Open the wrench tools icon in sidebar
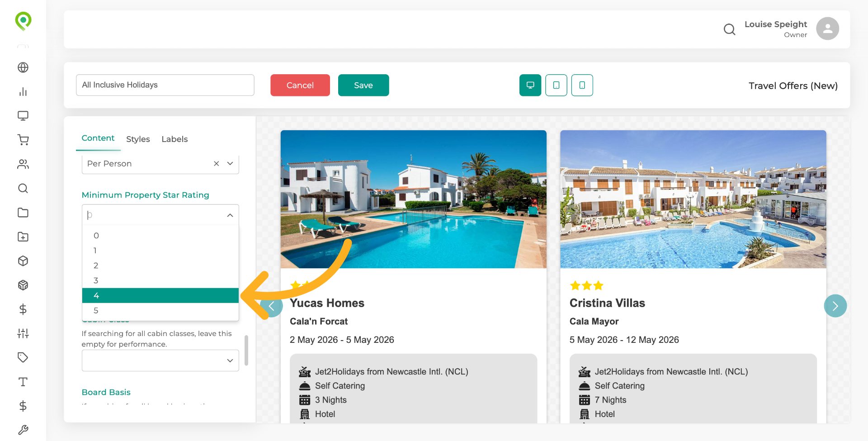The width and height of the screenshot is (868, 441). 23,430
